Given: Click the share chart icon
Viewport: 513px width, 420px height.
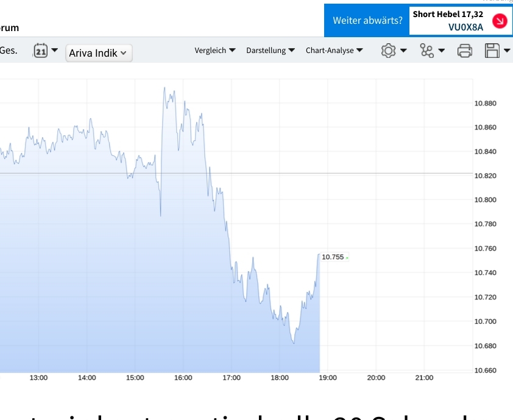Looking at the screenshot, I should (426, 51).
